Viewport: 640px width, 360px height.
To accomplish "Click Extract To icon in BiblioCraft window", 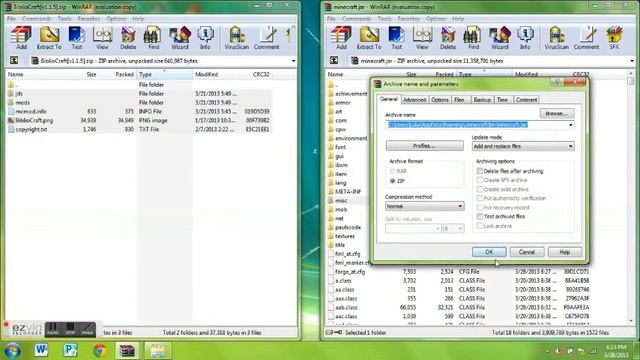I will [49, 38].
